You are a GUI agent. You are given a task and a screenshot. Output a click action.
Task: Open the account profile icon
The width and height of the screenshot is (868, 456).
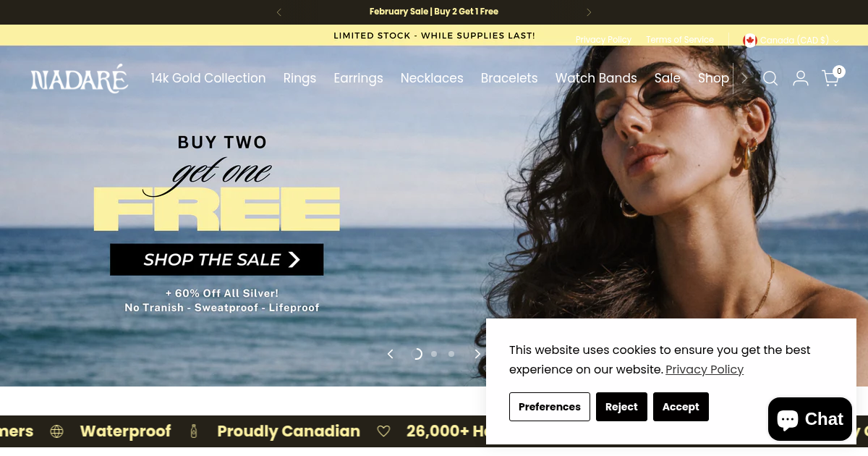[x=801, y=78]
